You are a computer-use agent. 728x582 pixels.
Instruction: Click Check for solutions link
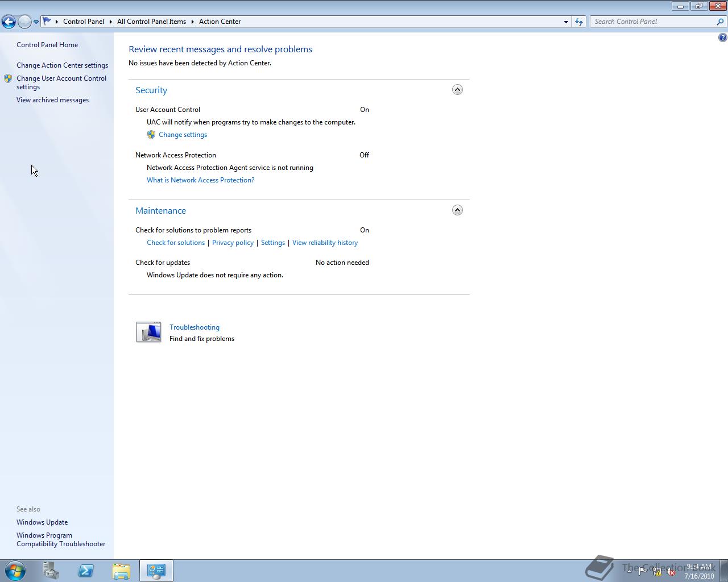[176, 243]
